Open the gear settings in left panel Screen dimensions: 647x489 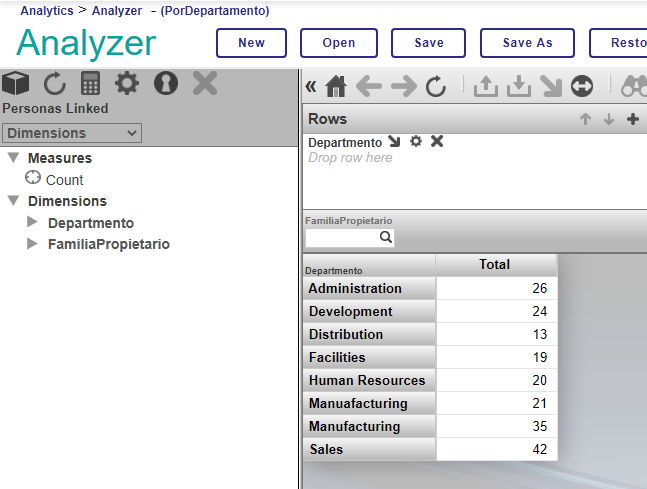pyautogui.click(x=127, y=84)
